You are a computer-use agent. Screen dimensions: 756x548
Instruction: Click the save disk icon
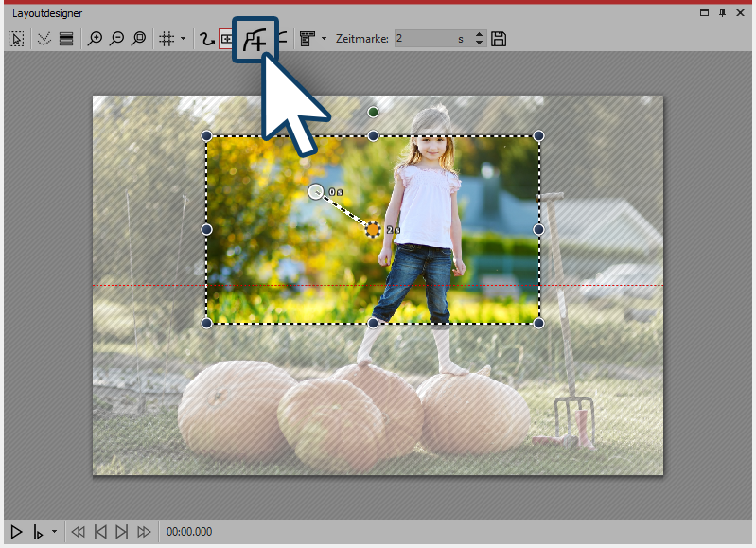click(x=500, y=39)
